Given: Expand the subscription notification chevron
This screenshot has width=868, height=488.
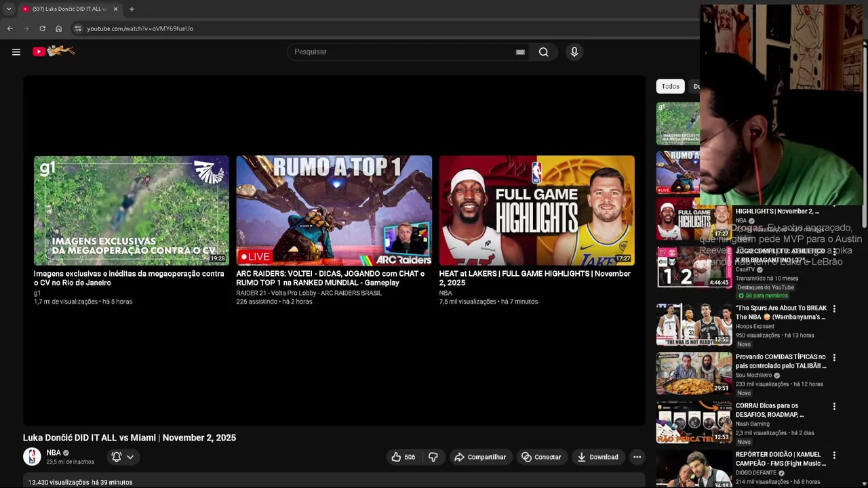Looking at the screenshot, I should [130, 457].
